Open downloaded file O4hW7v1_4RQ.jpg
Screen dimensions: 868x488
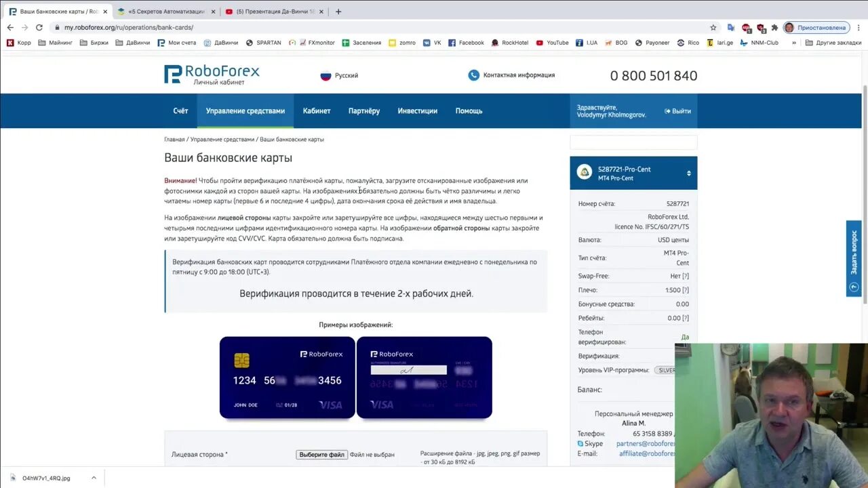click(x=46, y=478)
